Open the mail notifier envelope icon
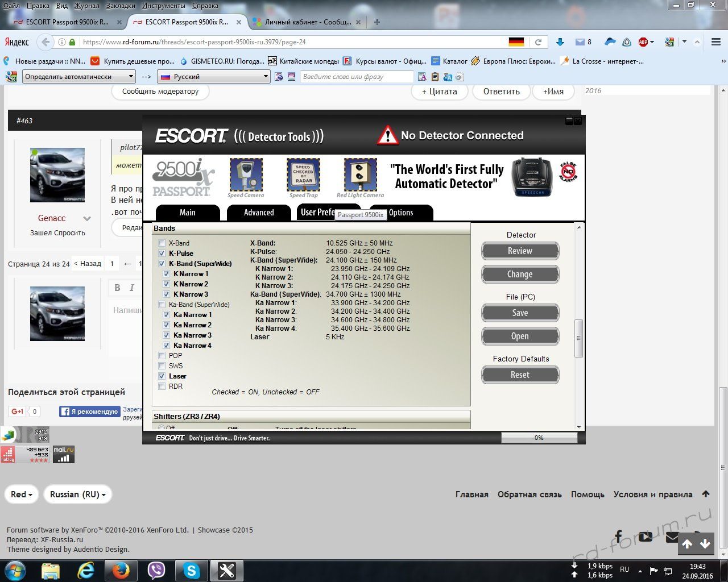 pos(580,42)
